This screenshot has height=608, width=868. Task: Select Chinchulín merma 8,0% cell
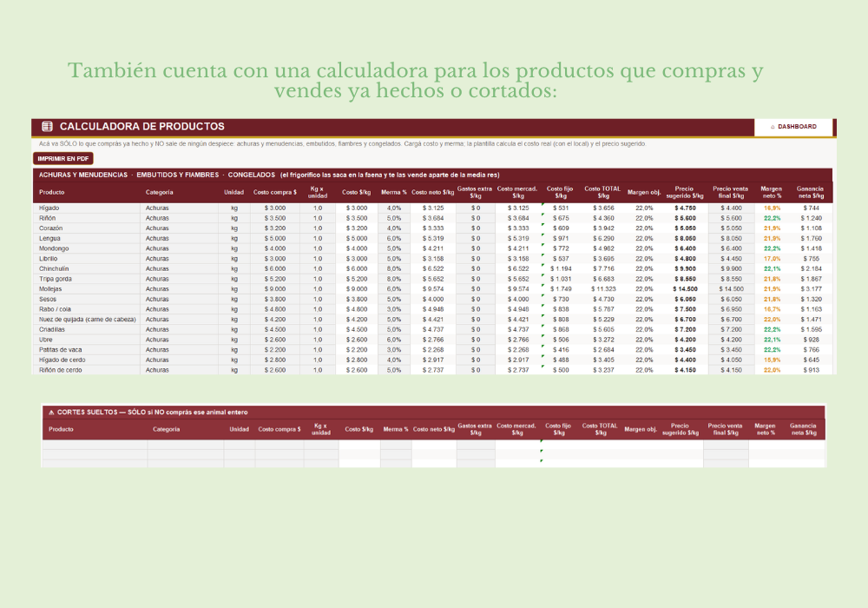click(x=393, y=268)
